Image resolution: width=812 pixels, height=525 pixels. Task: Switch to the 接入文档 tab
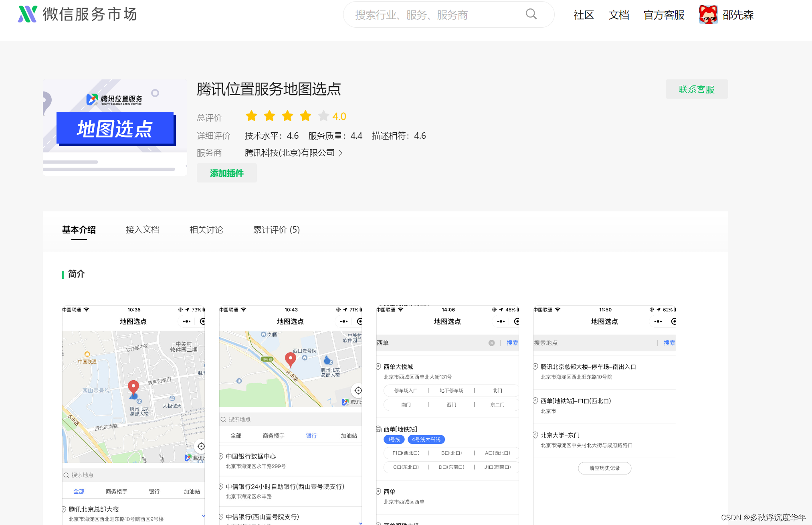click(x=143, y=230)
